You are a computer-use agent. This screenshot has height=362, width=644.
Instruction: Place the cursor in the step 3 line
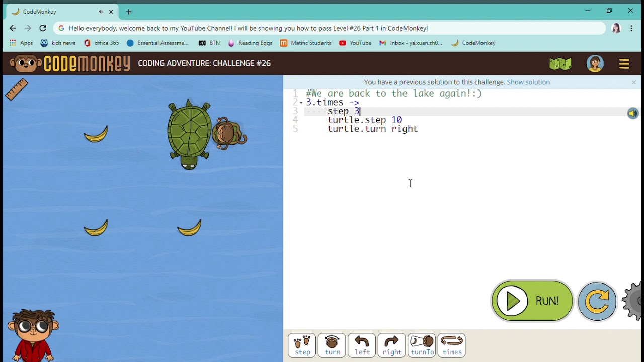tap(344, 111)
